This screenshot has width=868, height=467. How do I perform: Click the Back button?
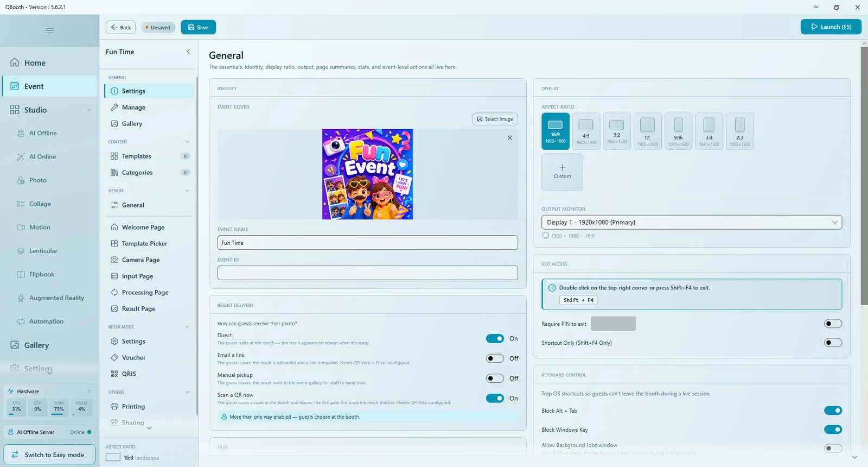coord(121,27)
